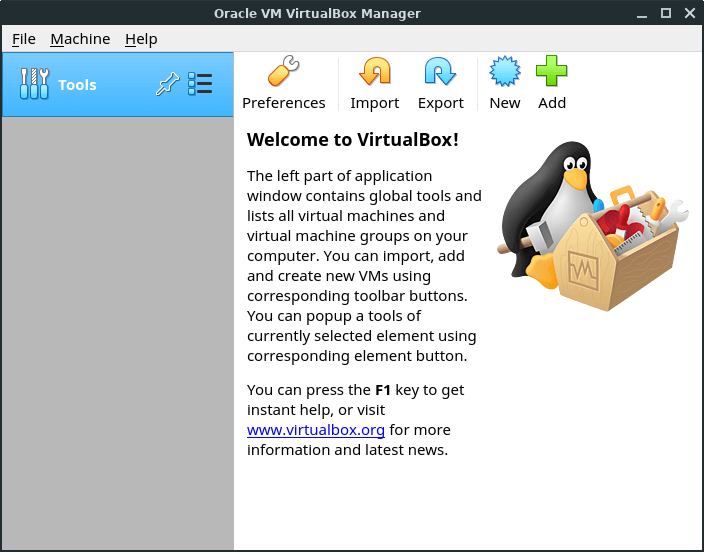Open the Preferences wrench icon
Screen dimensions: 704x552
click(283, 73)
